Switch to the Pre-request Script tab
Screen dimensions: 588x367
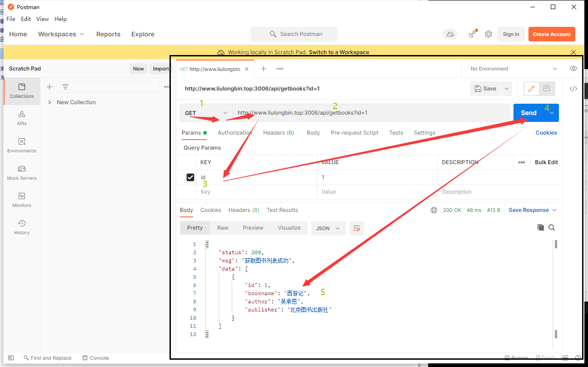click(354, 133)
